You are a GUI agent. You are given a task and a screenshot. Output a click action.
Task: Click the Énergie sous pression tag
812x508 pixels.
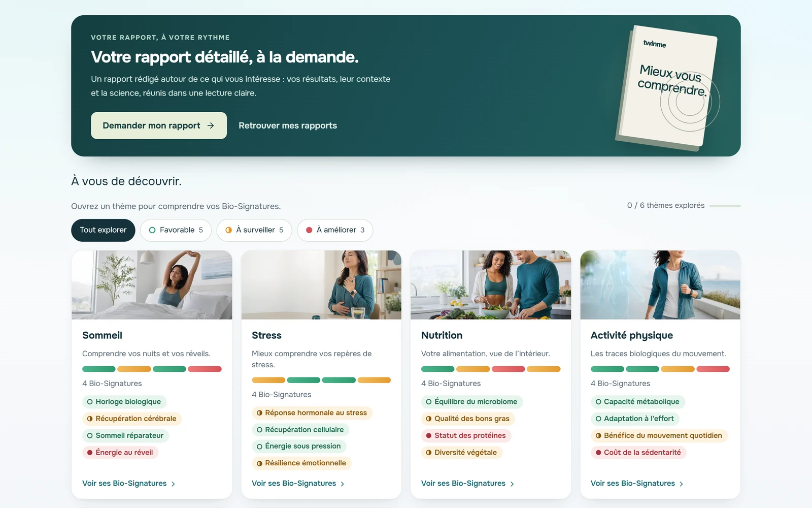point(299,447)
